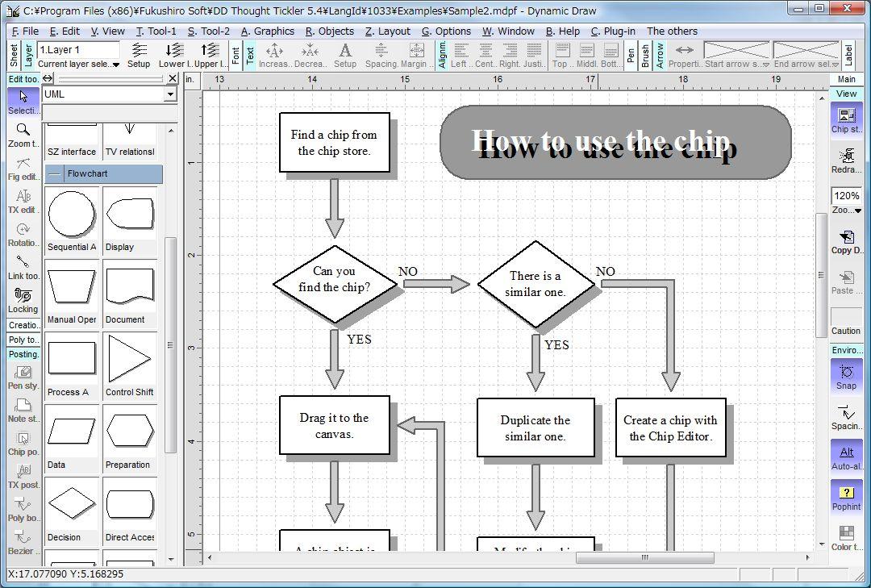
Task: Open the File menu
Action: pos(26,31)
